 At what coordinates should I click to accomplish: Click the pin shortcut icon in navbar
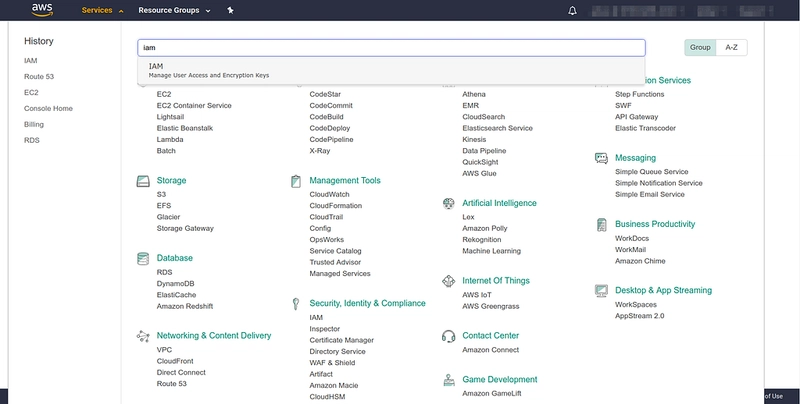coord(231,11)
